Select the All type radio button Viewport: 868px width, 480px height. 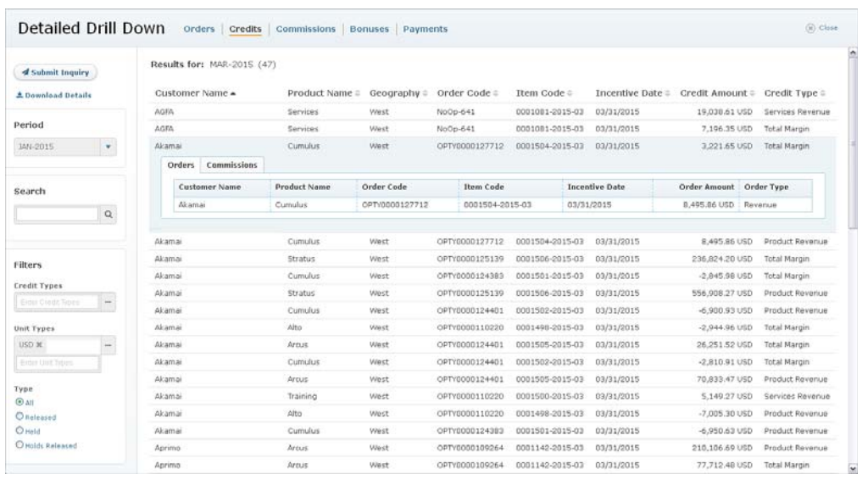(x=19, y=402)
